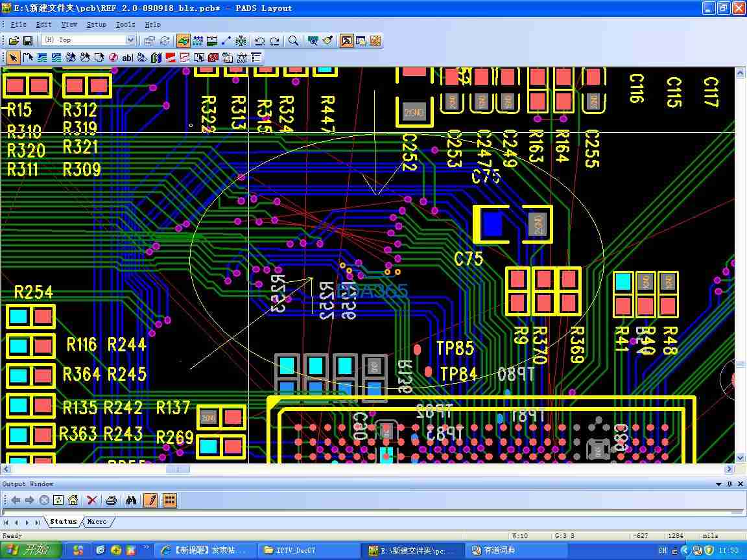This screenshot has width=747, height=560.
Task: Open the File menu
Action: click(18, 24)
